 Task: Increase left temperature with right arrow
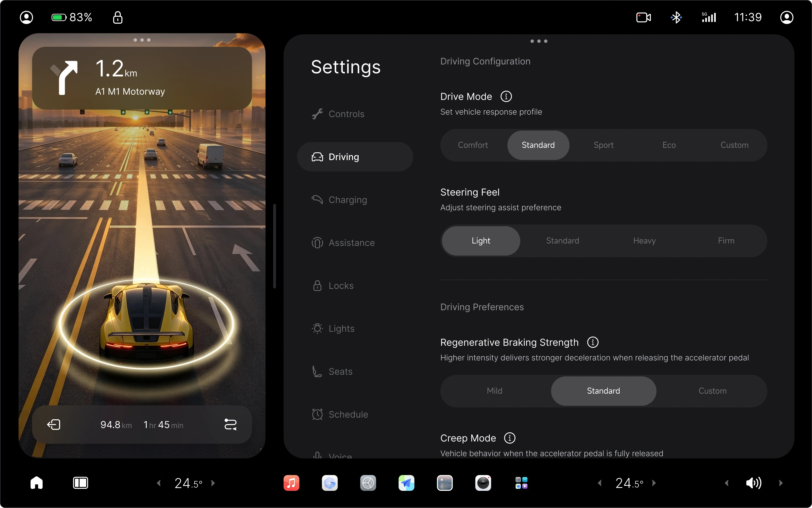(213, 483)
